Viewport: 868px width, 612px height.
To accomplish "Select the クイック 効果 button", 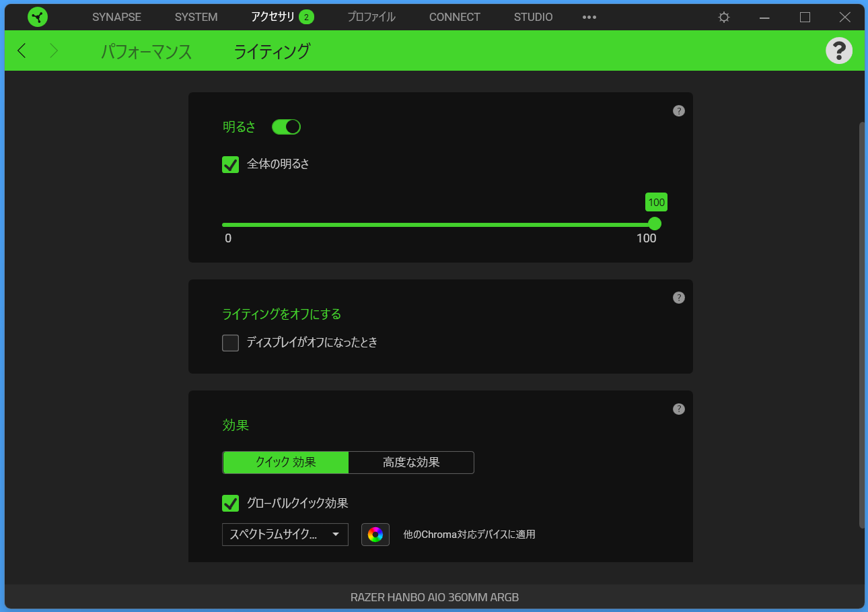I will pyautogui.click(x=286, y=463).
